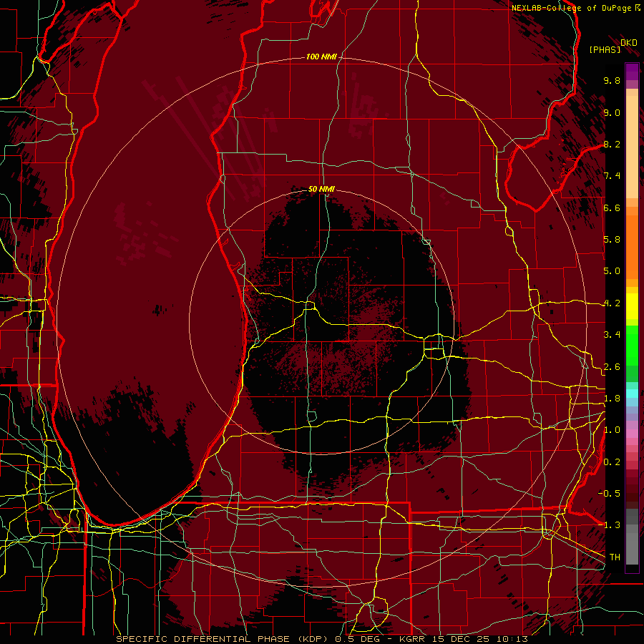Click the (KDP) abbreviation in the caption
Viewport: 644px width, 644px height.
(x=313, y=639)
